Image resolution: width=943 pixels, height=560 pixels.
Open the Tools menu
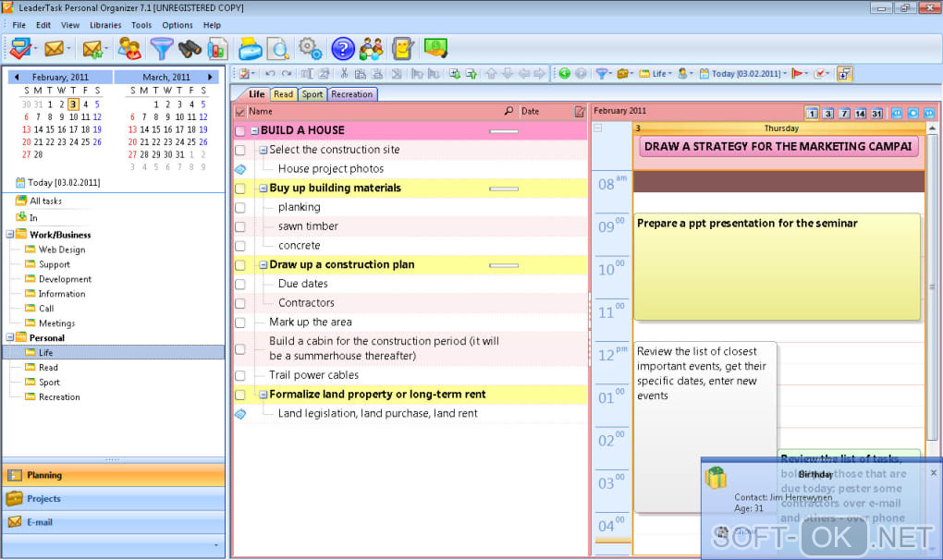click(x=141, y=25)
